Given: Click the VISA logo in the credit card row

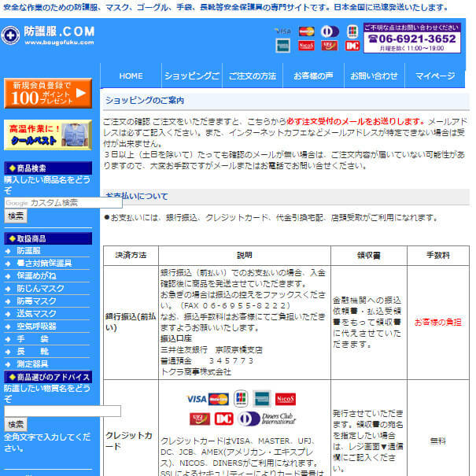Looking at the screenshot, I should 197,399.
